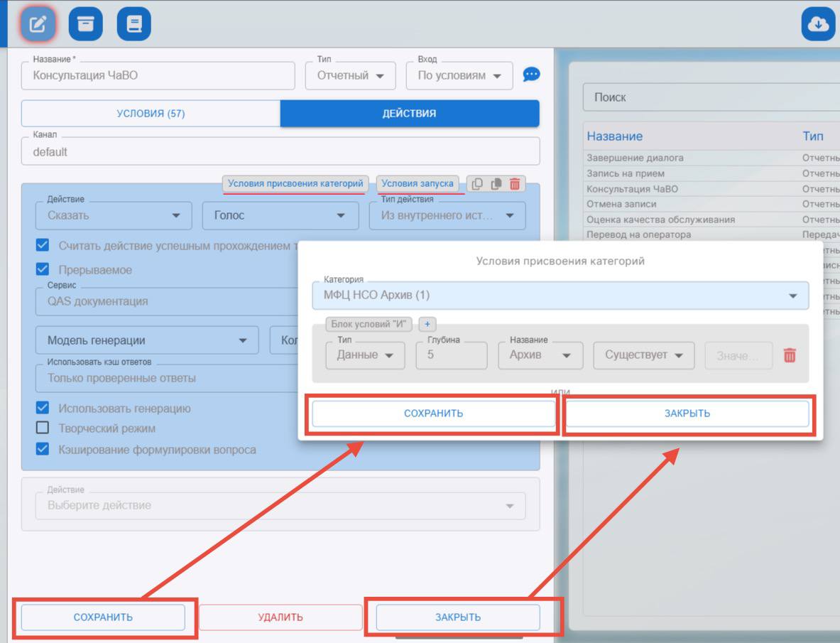Image resolution: width=840 pixels, height=643 pixels.
Task: Click the edit pencil icon in top toolbar
Action: tap(38, 25)
